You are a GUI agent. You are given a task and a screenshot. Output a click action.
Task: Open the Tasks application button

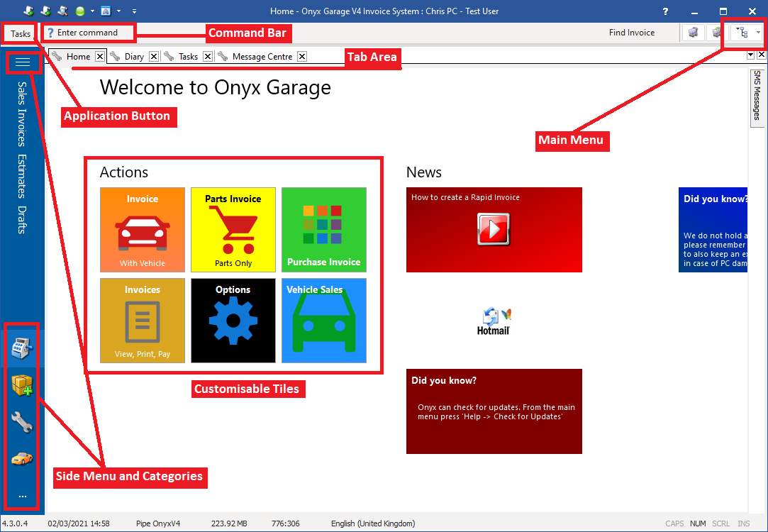click(x=21, y=33)
